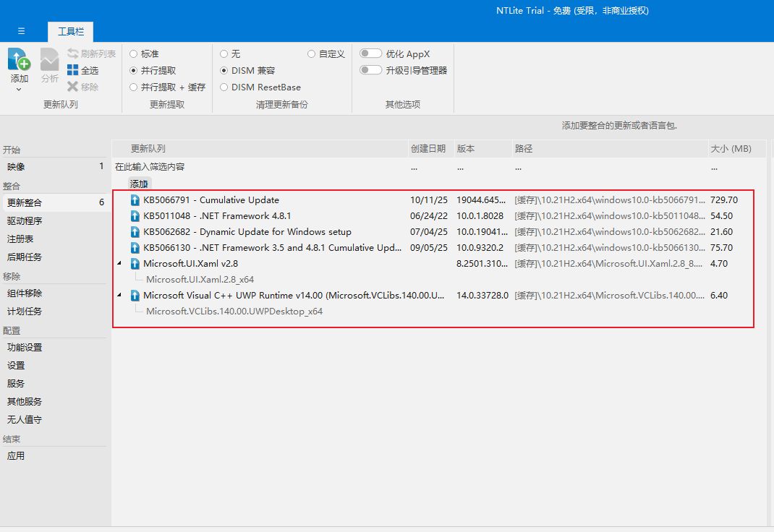
Task: Collapse the Microsoft.UI.Xaml v2.8 tree node
Action: click(119, 264)
